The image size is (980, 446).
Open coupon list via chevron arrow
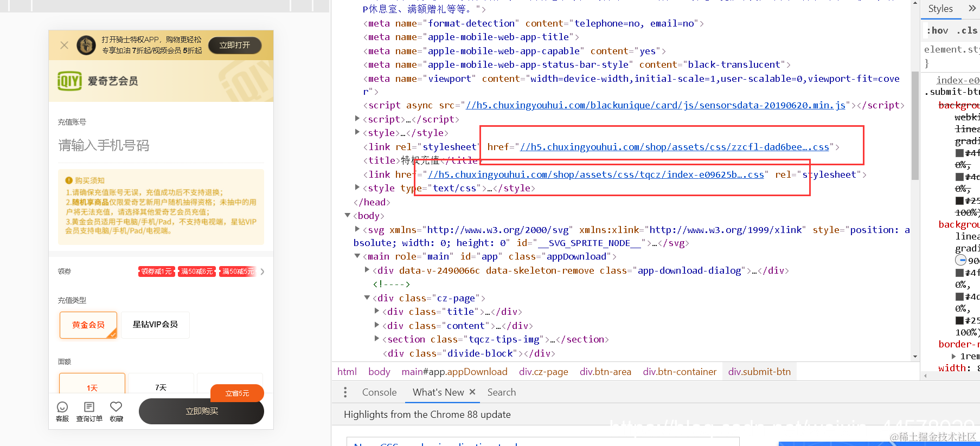(x=262, y=272)
